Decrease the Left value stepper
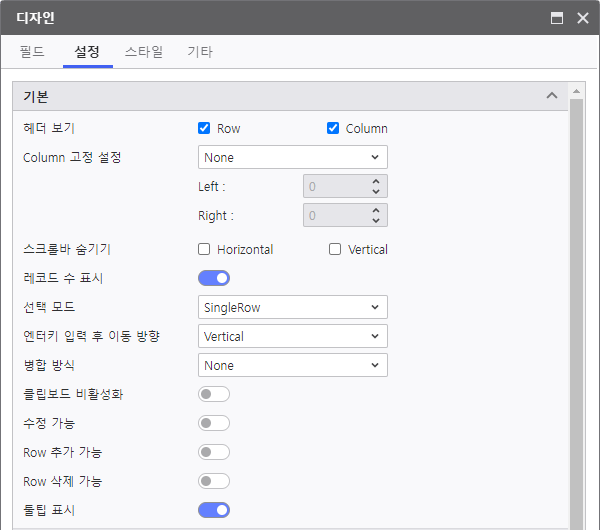Viewport: 600px width, 530px height. (x=376, y=191)
